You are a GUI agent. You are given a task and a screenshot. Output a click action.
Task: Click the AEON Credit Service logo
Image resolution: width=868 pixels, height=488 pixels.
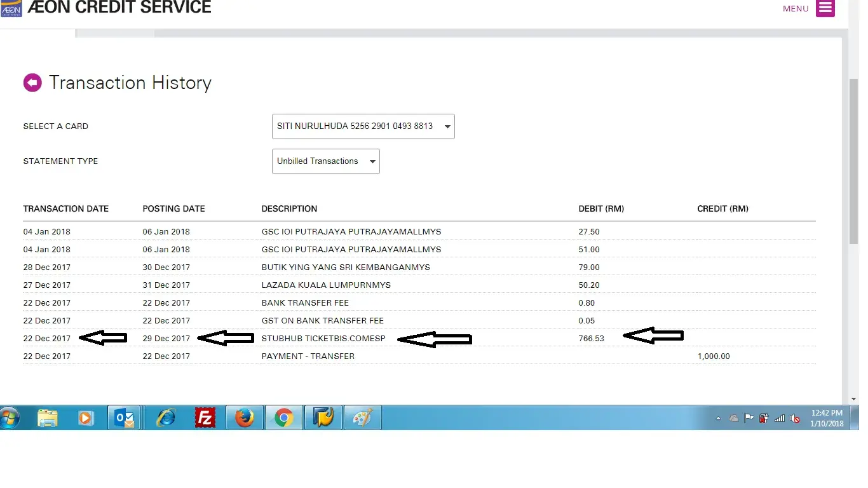11,8
